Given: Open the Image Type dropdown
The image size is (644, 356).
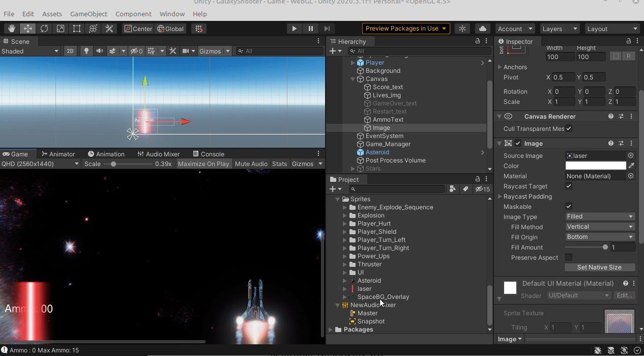Looking at the screenshot, I should [x=600, y=216].
